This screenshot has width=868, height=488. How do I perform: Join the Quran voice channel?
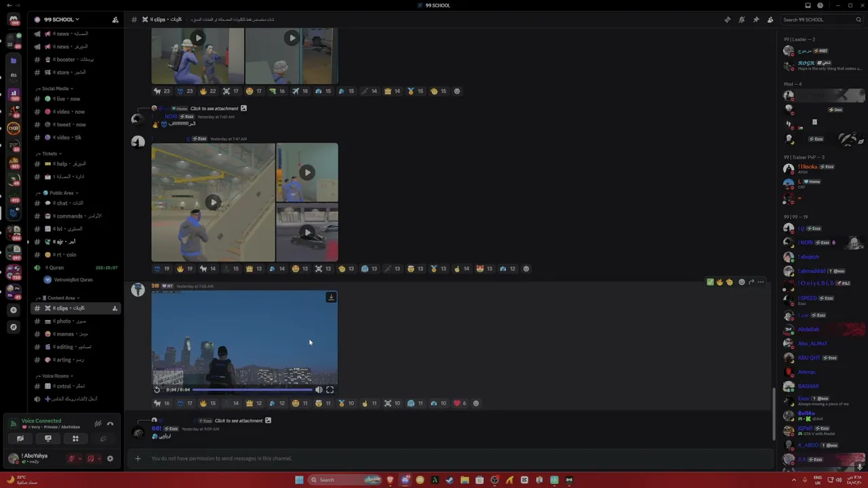[76, 268]
